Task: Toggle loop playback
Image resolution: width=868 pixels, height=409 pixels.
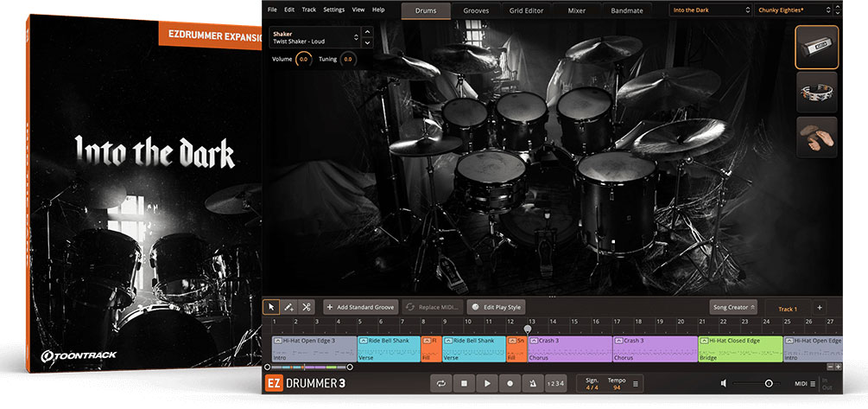Action: pos(441,383)
